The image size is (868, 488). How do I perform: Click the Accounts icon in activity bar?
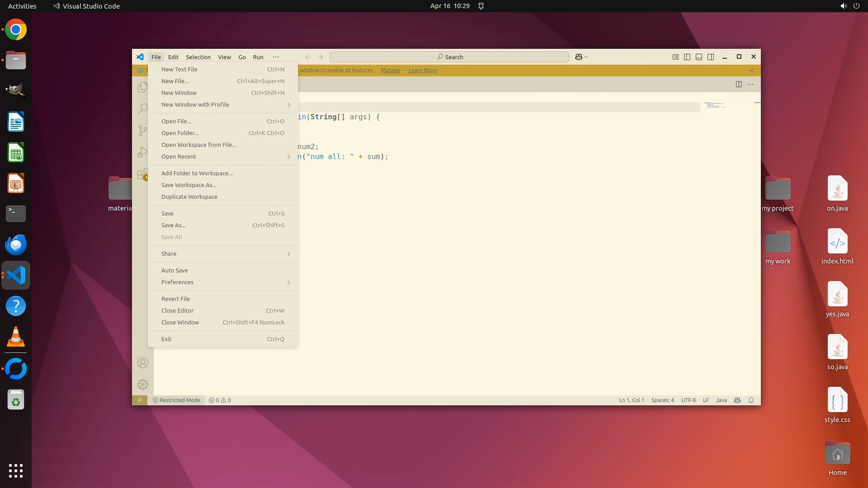coord(142,363)
